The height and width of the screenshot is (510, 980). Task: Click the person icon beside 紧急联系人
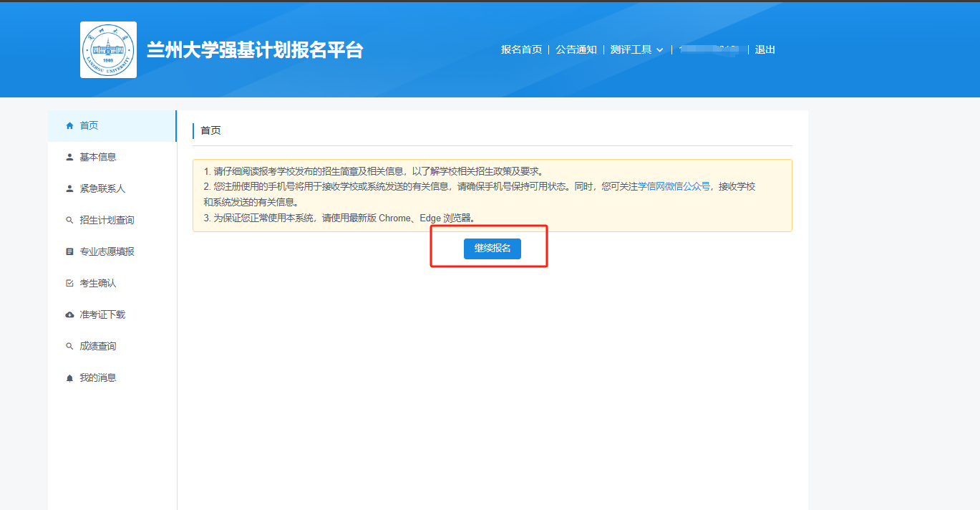point(69,189)
